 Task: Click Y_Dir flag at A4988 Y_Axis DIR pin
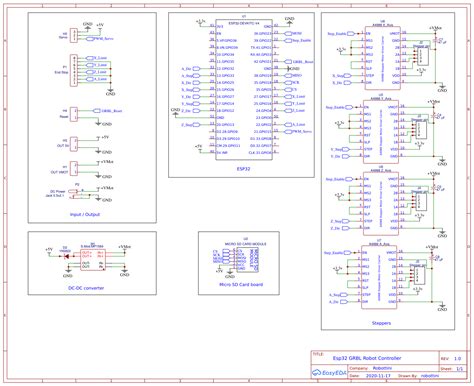[x=340, y=156]
